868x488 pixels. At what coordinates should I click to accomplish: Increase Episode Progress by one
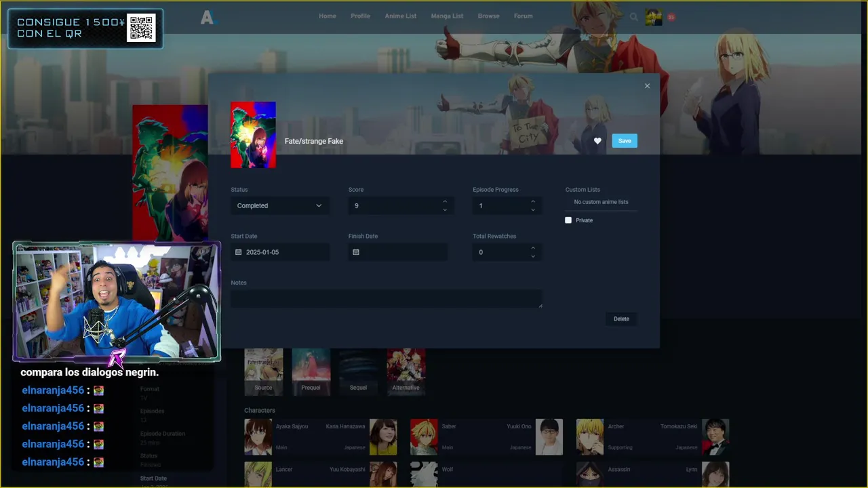533,201
